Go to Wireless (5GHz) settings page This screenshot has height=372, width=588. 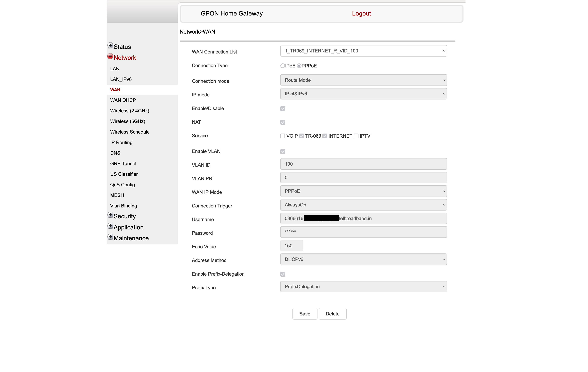pos(127,121)
